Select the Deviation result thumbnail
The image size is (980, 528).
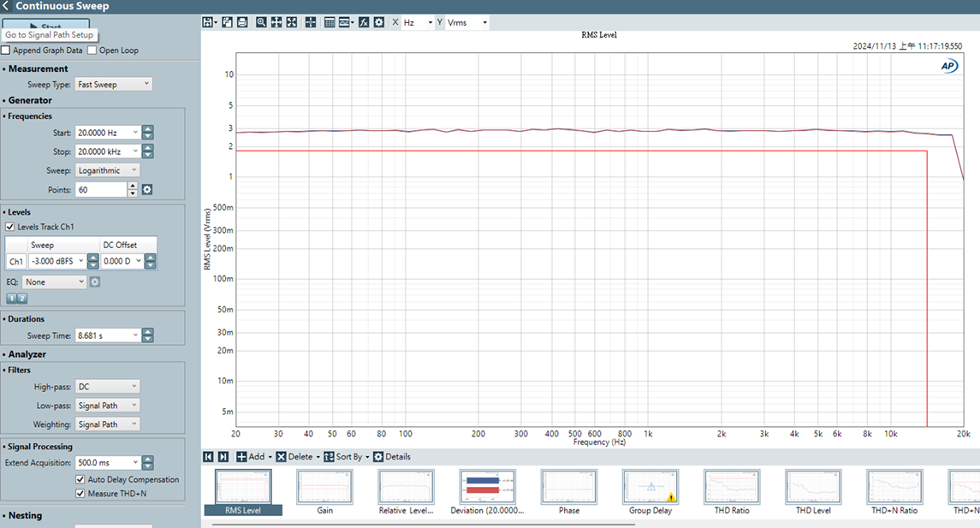(487, 492)
